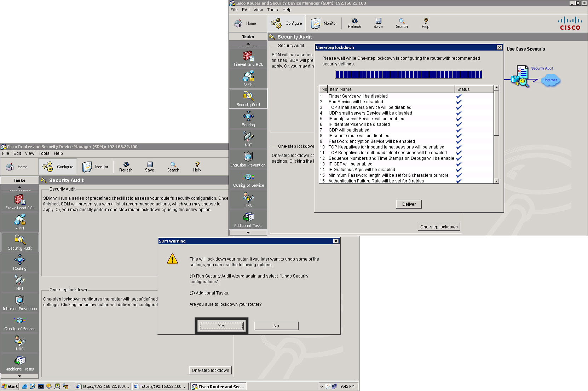Screen dimensions: 588x391
Task: Click Search in upper window toolbar
Action: pos(402,23)
